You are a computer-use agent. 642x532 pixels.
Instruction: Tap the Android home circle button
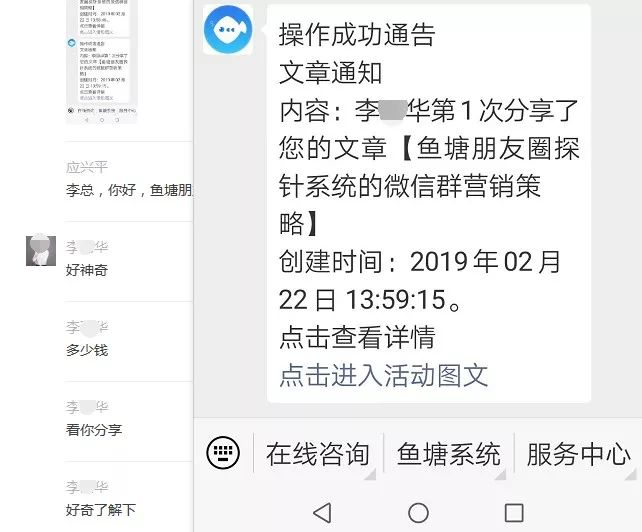(418, 512)
